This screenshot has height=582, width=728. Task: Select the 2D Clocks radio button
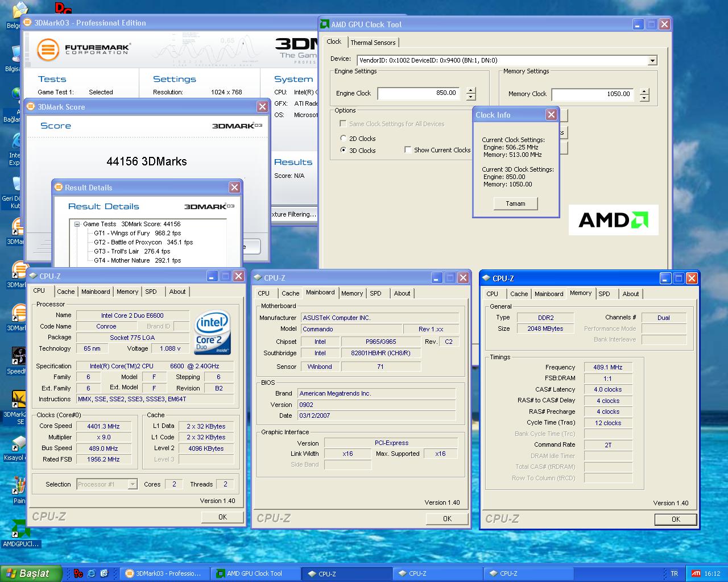(343, 138)
